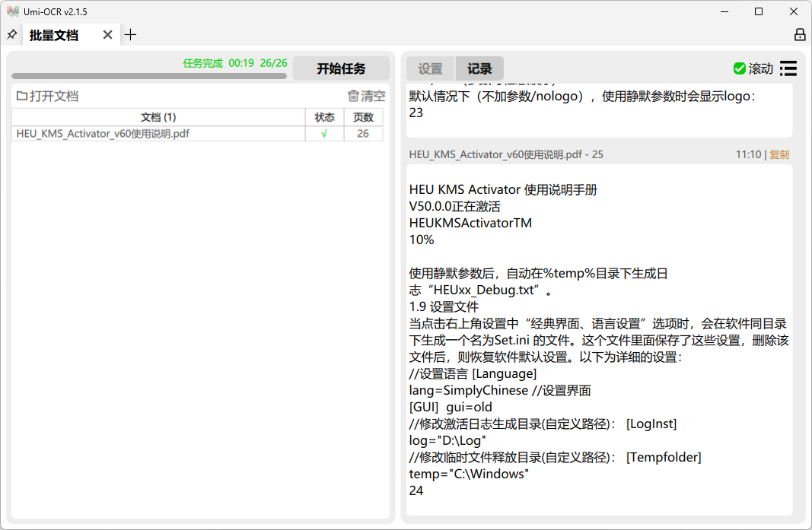Image resolution: width=812 pixels, height=530 pixels.
Task: Click the text HEUKMSActivatorTM in results
Action: (470, 223)
